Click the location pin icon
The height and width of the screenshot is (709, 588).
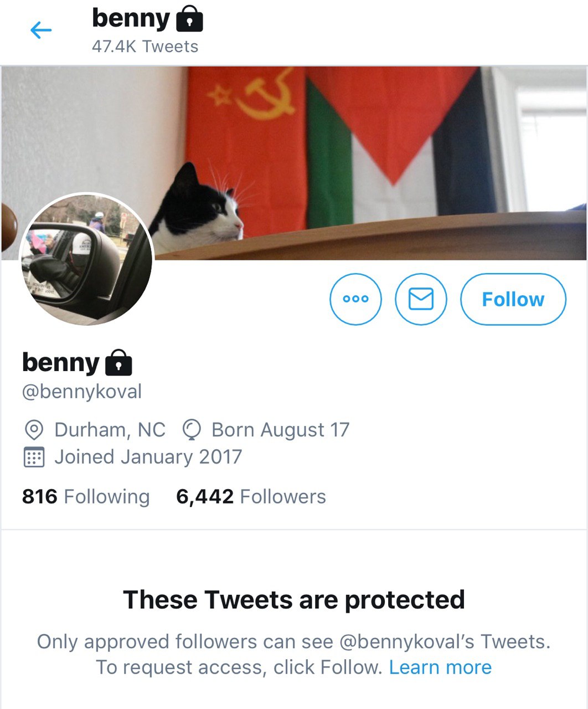(34, 430)
